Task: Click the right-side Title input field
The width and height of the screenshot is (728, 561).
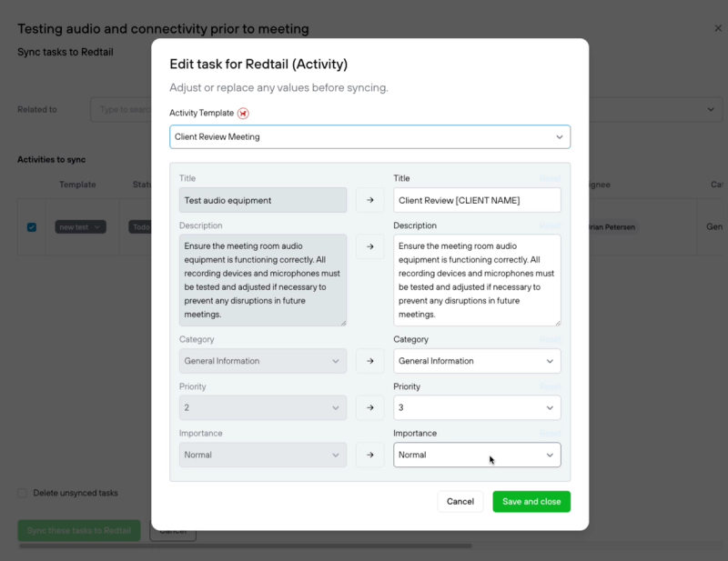Action: click(477, 200)
